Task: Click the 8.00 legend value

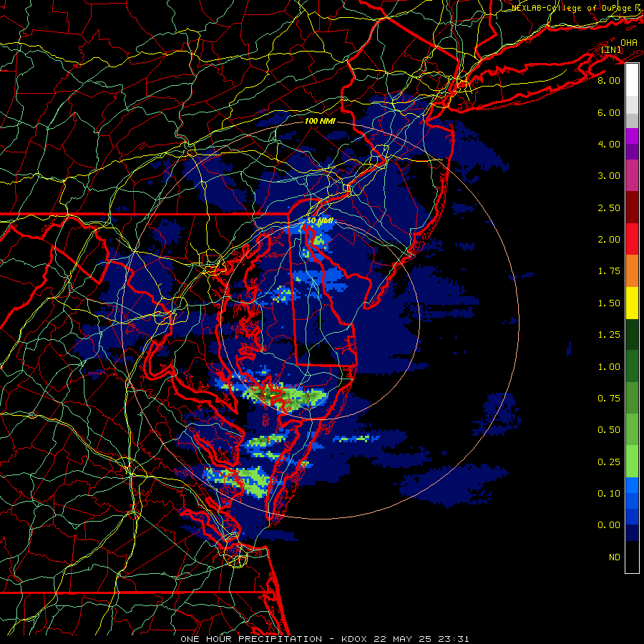Action: click(609, 80)
